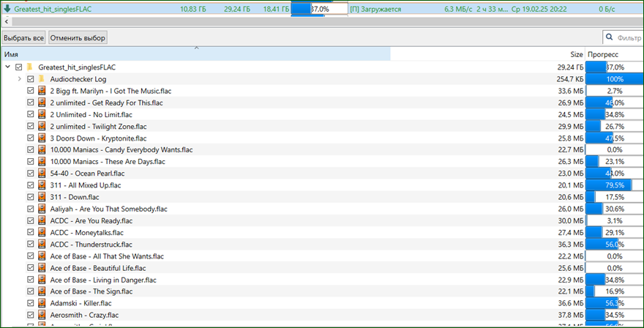644x328 pixels.
Task: Click the FLAC file icon for 2 Bigg ft. Marilyn
Action: click(42, 91)
